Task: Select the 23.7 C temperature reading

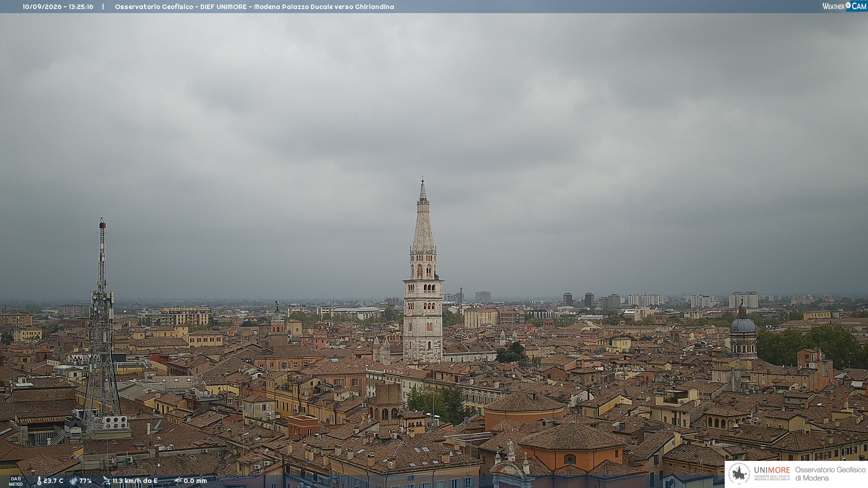Action: click(53, 481)
